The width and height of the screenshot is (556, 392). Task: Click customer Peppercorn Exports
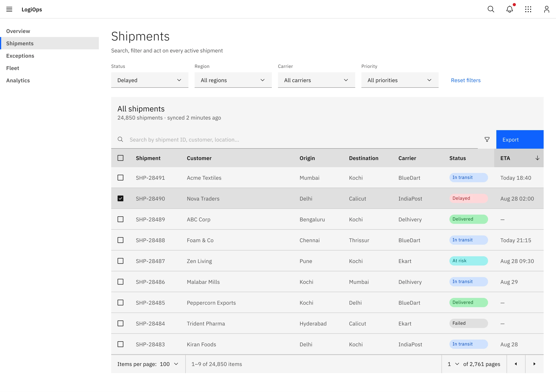point(211,303)
